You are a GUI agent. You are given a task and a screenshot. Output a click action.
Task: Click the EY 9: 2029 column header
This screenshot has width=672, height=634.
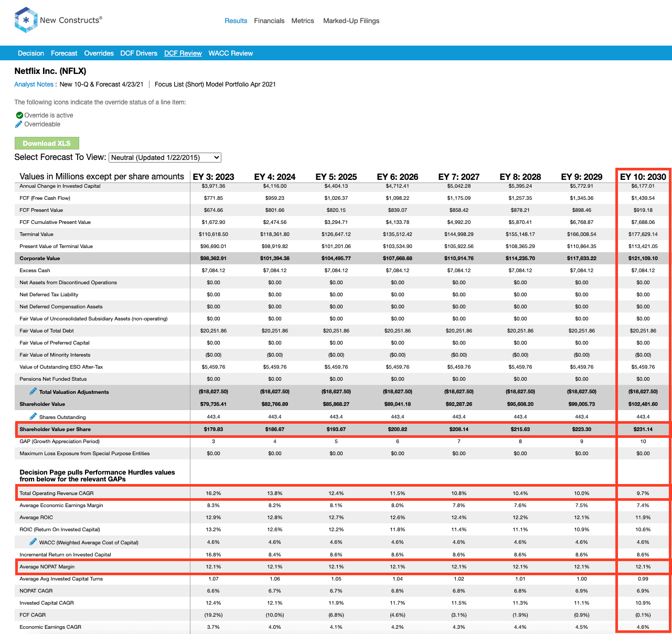tap(582, 177)
